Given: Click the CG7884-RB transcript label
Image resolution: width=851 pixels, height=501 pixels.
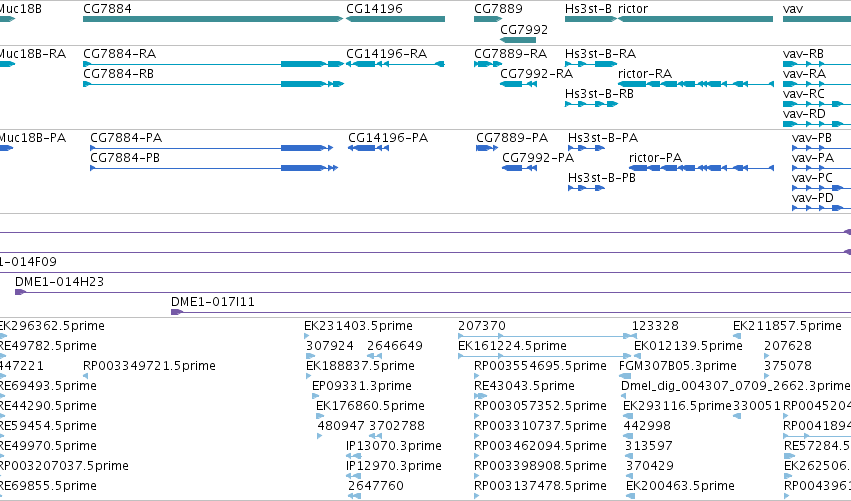Looking at the screenshot, I should tap(118, 74).
